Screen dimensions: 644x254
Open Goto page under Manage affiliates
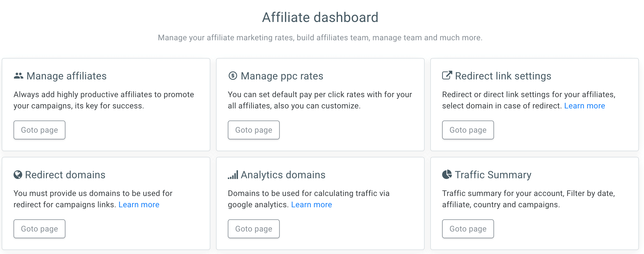click(x=39, y=130)
